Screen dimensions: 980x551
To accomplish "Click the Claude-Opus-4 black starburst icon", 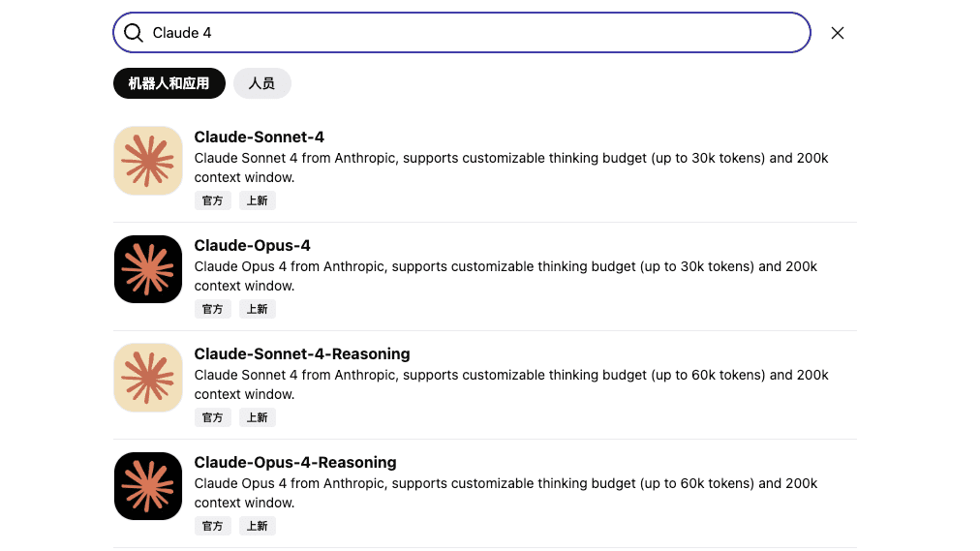I will (148, 269).
